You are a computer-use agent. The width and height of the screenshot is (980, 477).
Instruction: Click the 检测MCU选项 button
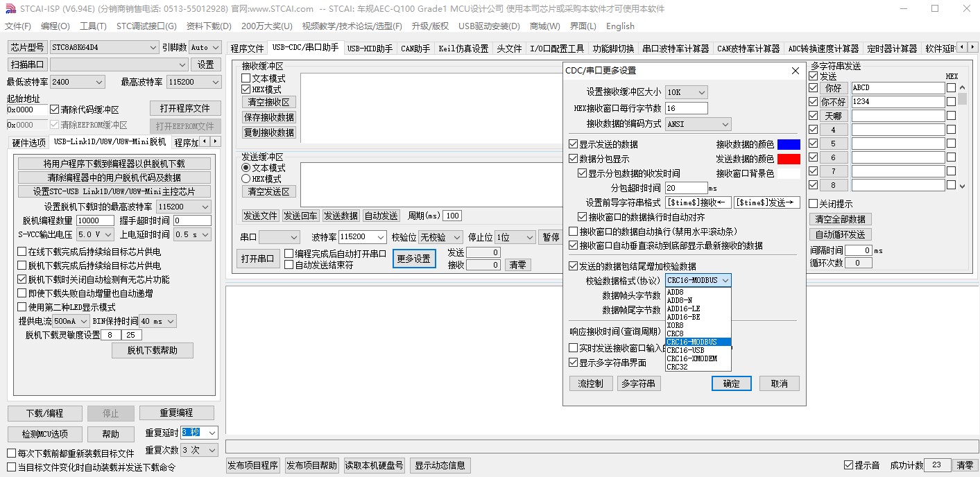tap(45, 434)
